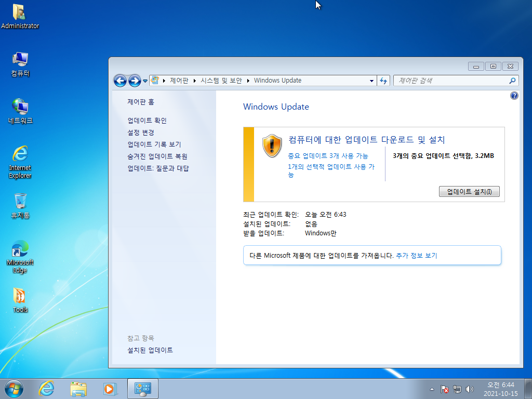Screen dimensions: 532x399
Task: Open 업데이트 기록 보기
Action: pos(154,144)
